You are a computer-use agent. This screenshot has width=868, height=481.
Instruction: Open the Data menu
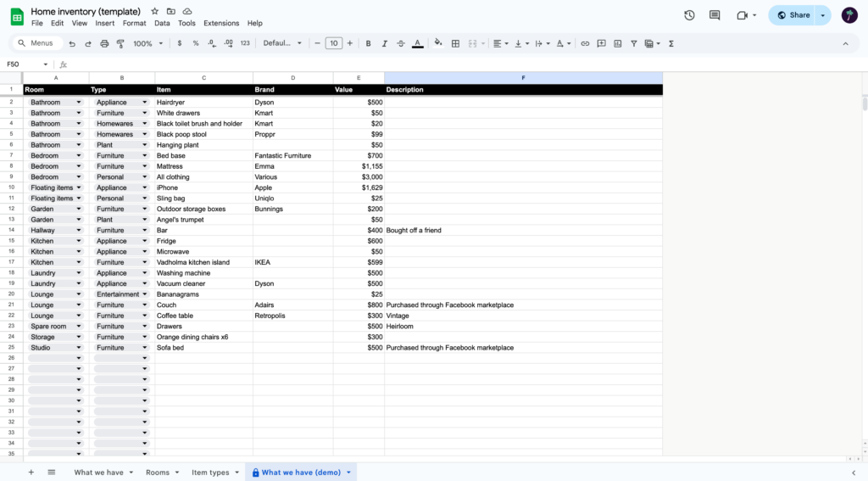[x=162, y=23]
